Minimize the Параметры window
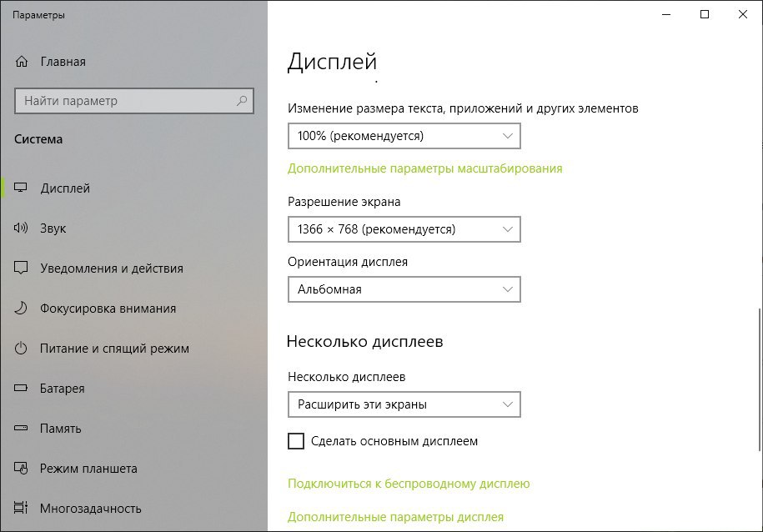 coord(666,15)
